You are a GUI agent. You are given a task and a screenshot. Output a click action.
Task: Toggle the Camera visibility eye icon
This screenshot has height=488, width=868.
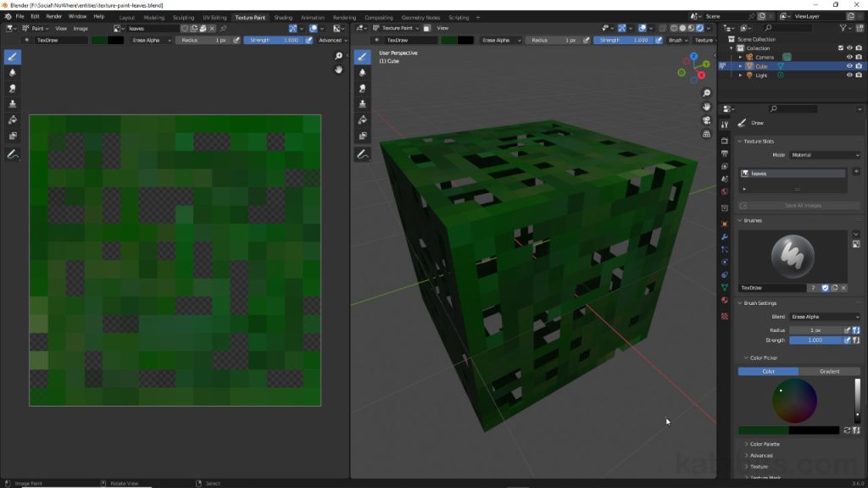pos(849,57)
